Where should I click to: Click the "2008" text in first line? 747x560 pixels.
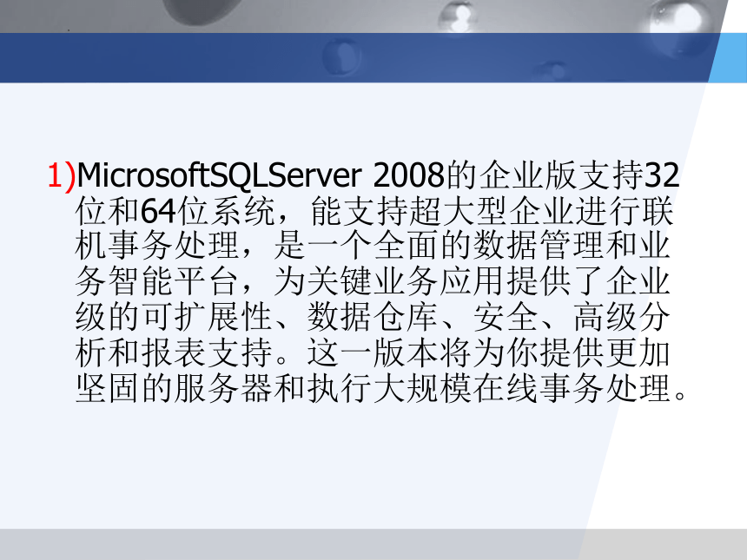409,175
